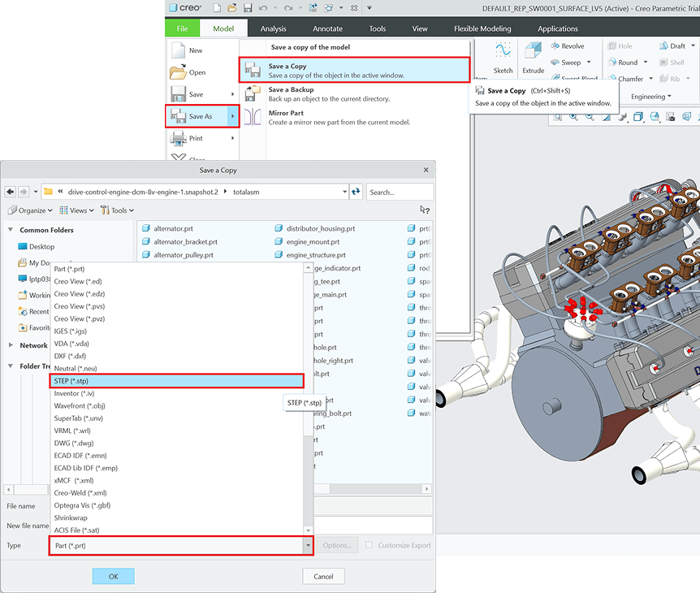
Task: Expand the Tools dropdown in dialog
Action: tap(117, 210)
